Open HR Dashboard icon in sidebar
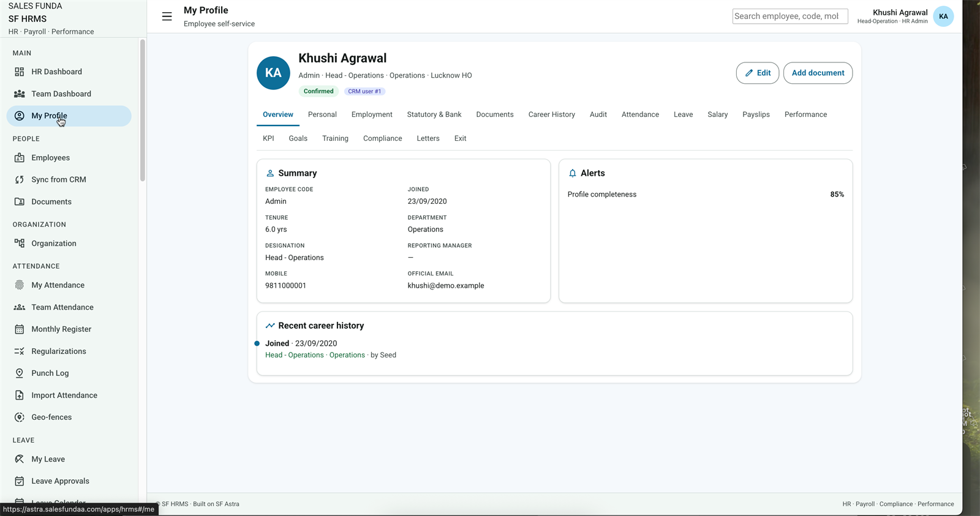Image resolution: width=980 pixels, height=516 pixels. [x=20, y=72]
